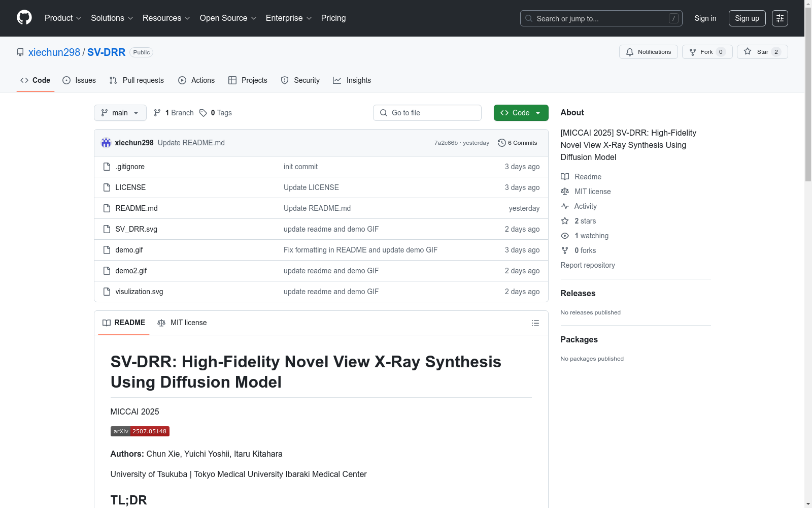Open the .gitignore file

click(x=130, y=167)
